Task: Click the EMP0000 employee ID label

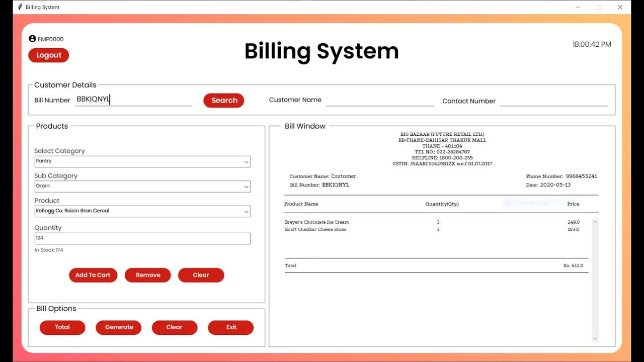Action: 50,39
